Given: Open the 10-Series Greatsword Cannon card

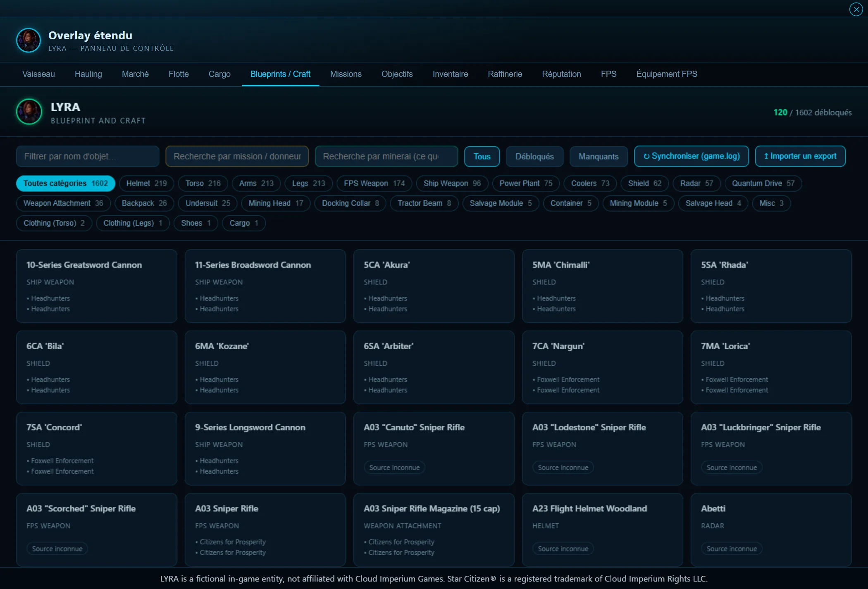Looking at the screenshot, I should 96,286.
